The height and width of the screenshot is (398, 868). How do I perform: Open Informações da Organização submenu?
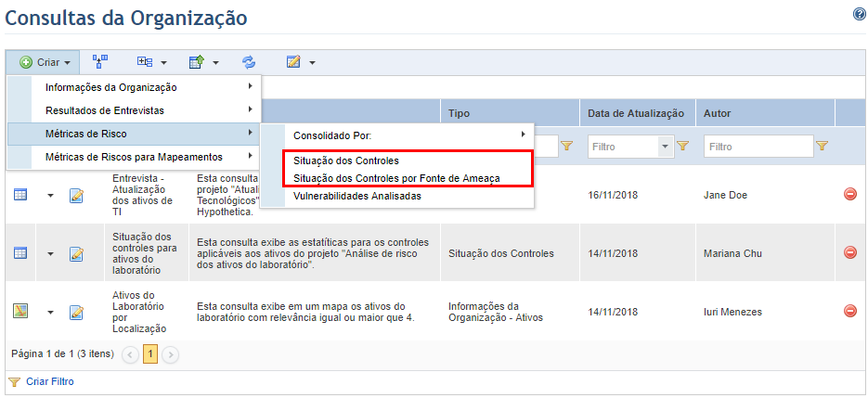[134, 87]
